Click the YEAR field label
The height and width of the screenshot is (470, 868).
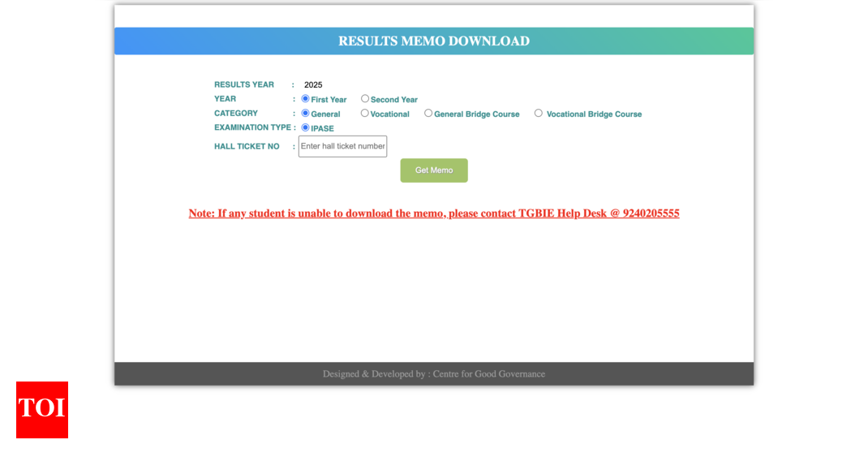pos(226,99)
